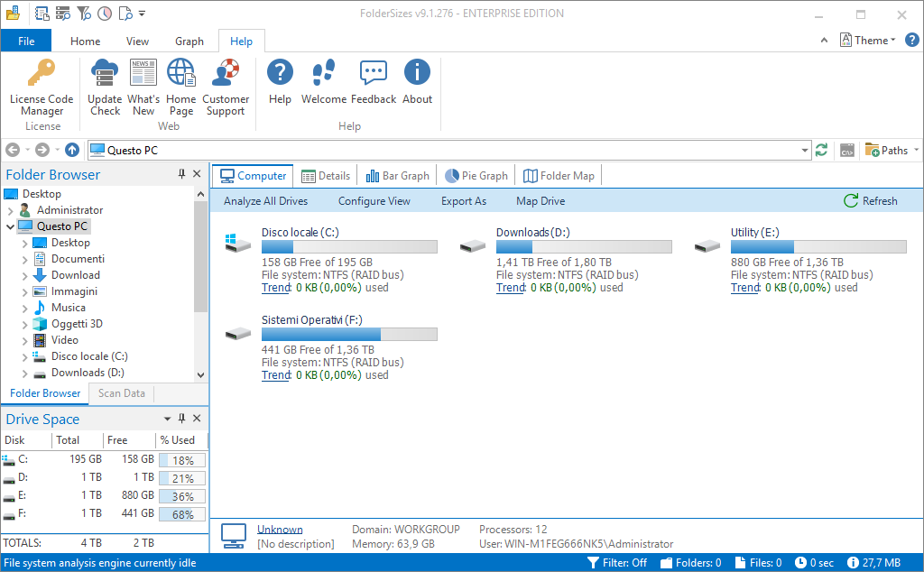Collapse the Questo PC tree node
924x572 pixels.
[10, 226]
